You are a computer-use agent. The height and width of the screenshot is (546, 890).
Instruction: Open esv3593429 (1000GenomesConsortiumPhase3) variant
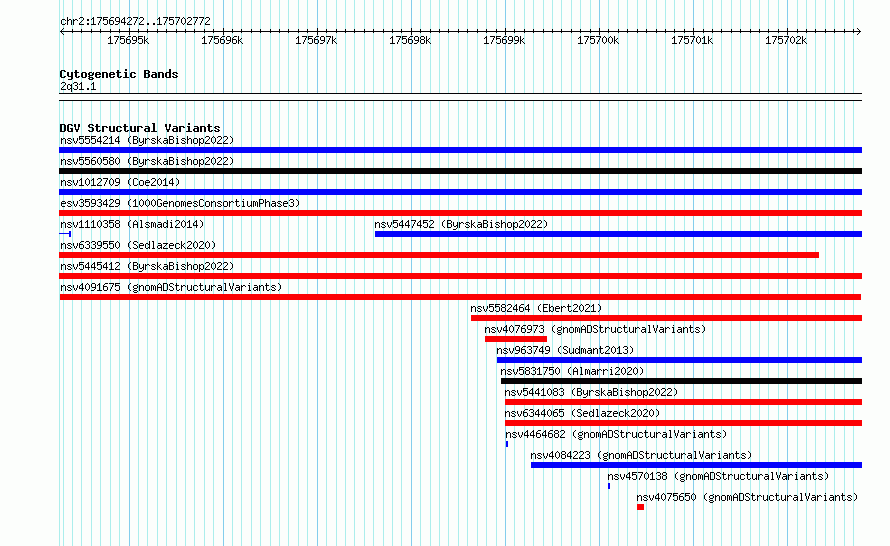pos(180,203)
